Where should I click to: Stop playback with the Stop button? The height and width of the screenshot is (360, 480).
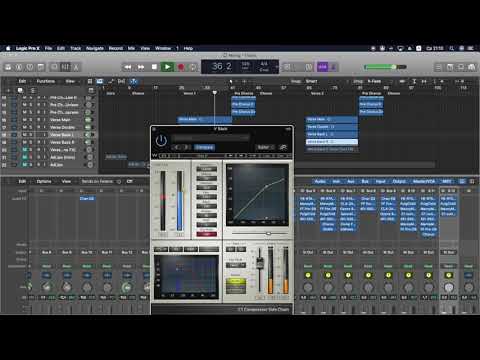(x=154, y=67)
